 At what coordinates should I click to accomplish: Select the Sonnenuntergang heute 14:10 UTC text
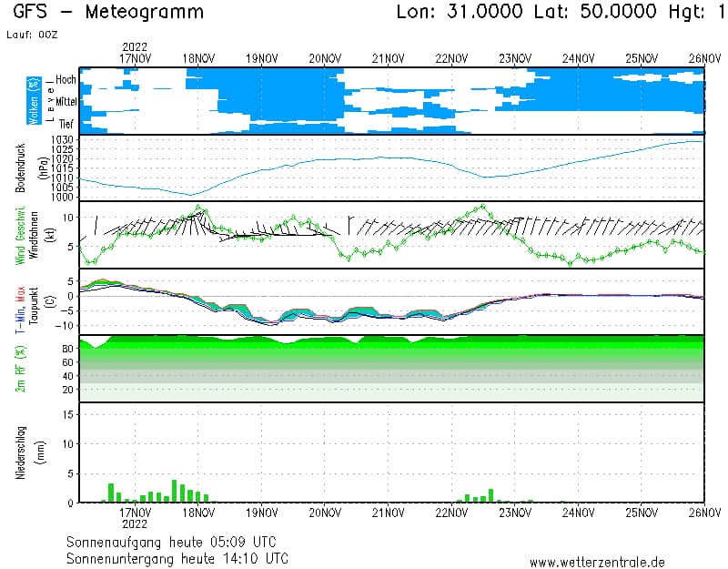177,557
